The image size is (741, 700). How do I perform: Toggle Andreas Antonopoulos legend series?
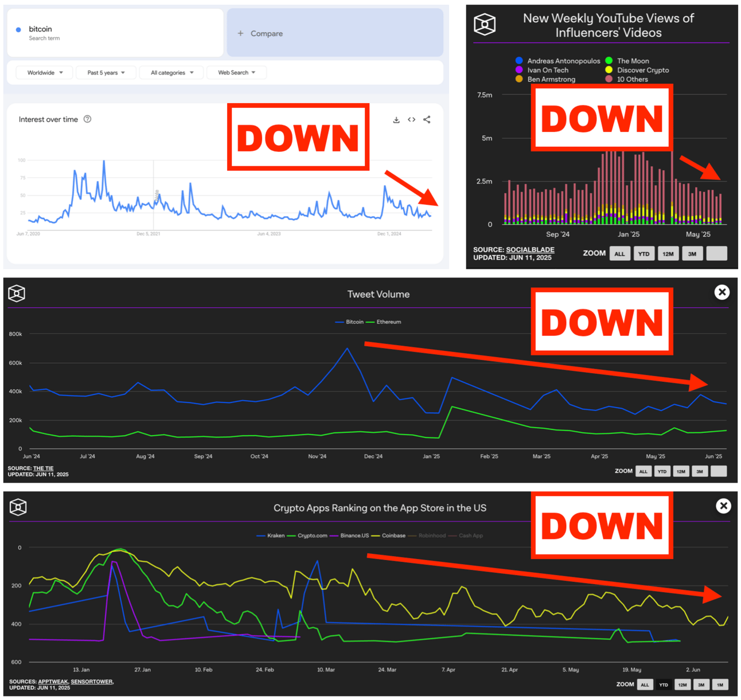[x=557, y=61]
